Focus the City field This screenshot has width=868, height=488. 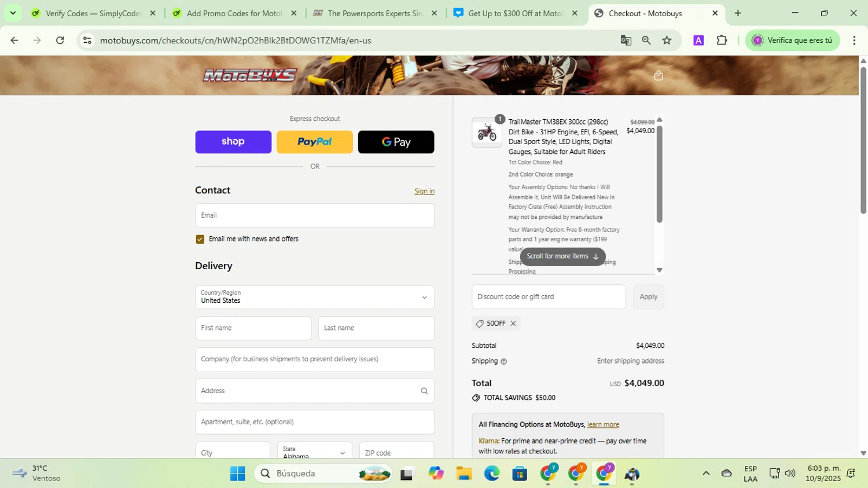tap(233, 451)
